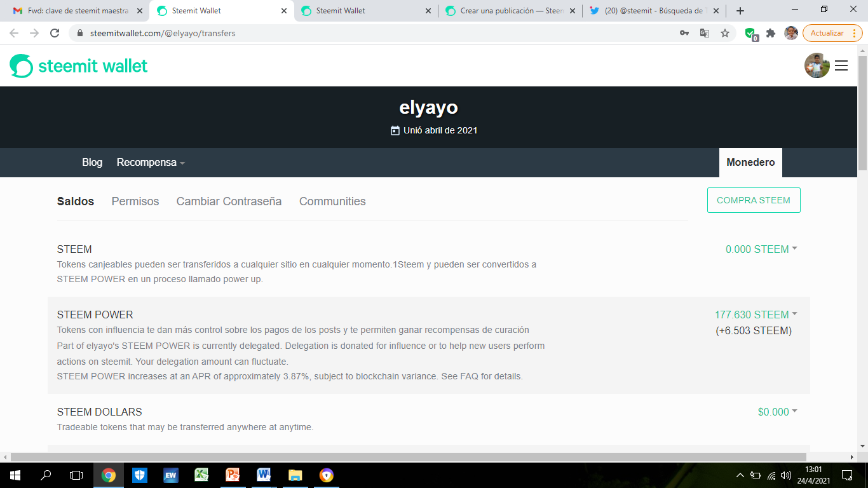This screenshot has height=488, width=868.
Task: Click the 'STEEM DOLLARS' heading
Action: (100, 412)
